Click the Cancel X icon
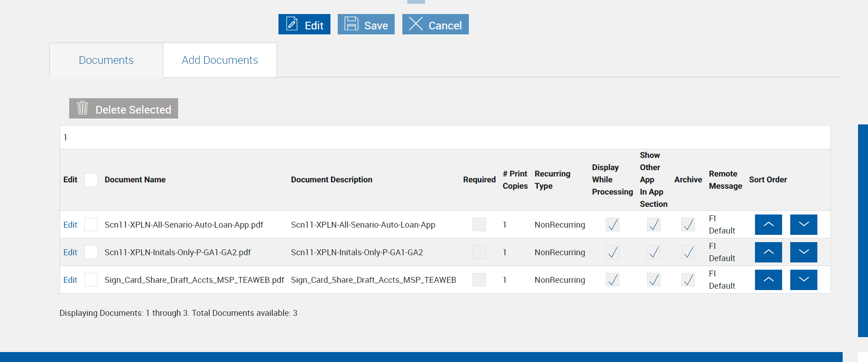The width and height of the screenshot is (868, 362). (x=416, y=24)
